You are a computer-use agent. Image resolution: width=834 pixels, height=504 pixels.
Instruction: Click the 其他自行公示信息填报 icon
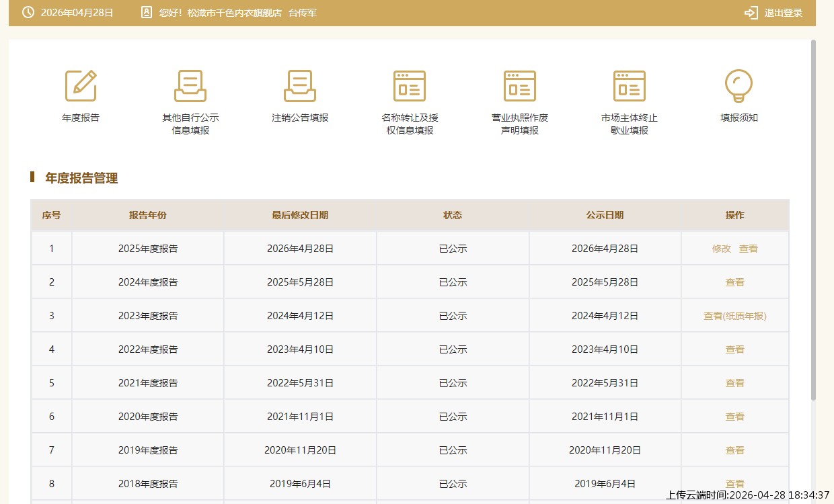coord(190,86)
